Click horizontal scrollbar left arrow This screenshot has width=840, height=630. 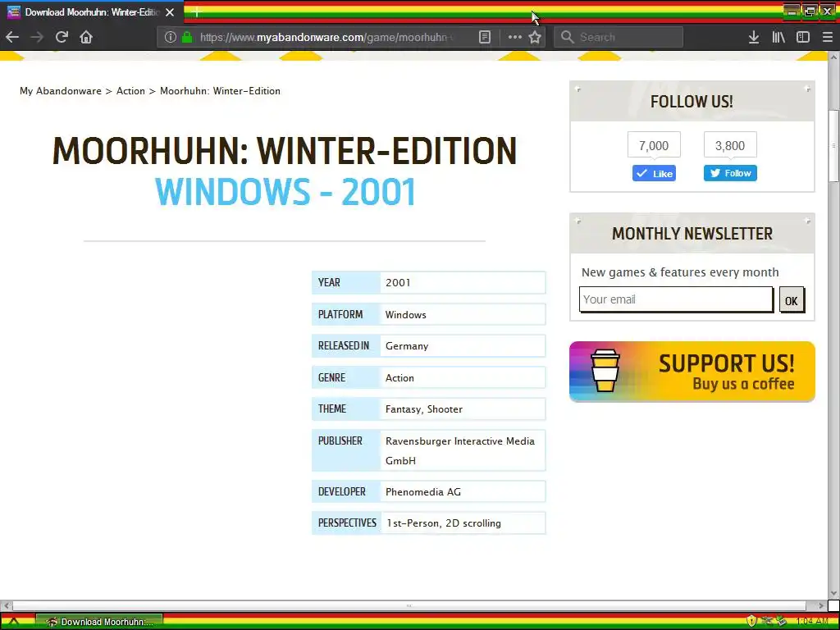(6, 606)
